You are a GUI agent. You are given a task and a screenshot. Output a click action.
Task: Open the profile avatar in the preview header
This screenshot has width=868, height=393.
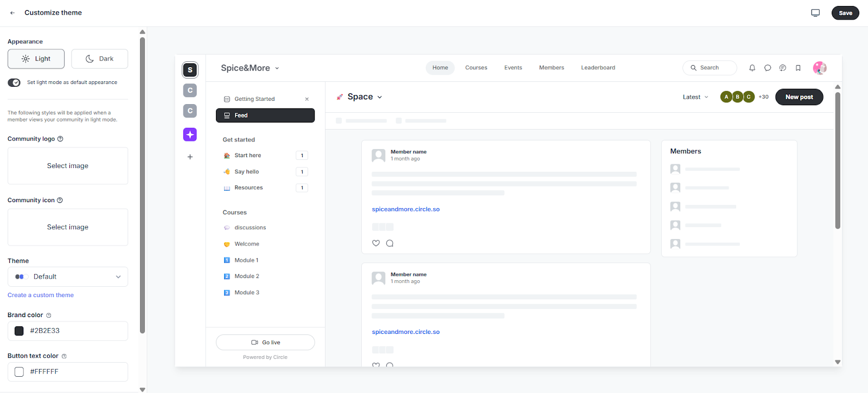pyautogui.click(x=820, y=68)
